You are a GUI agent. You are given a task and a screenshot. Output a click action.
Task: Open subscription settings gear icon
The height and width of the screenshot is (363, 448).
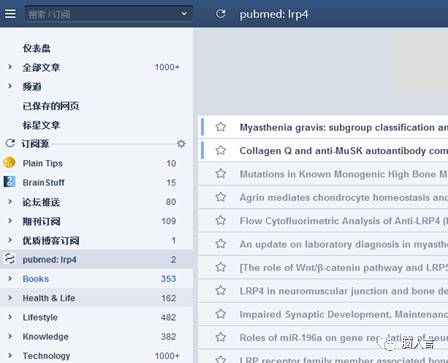[181, 144]
